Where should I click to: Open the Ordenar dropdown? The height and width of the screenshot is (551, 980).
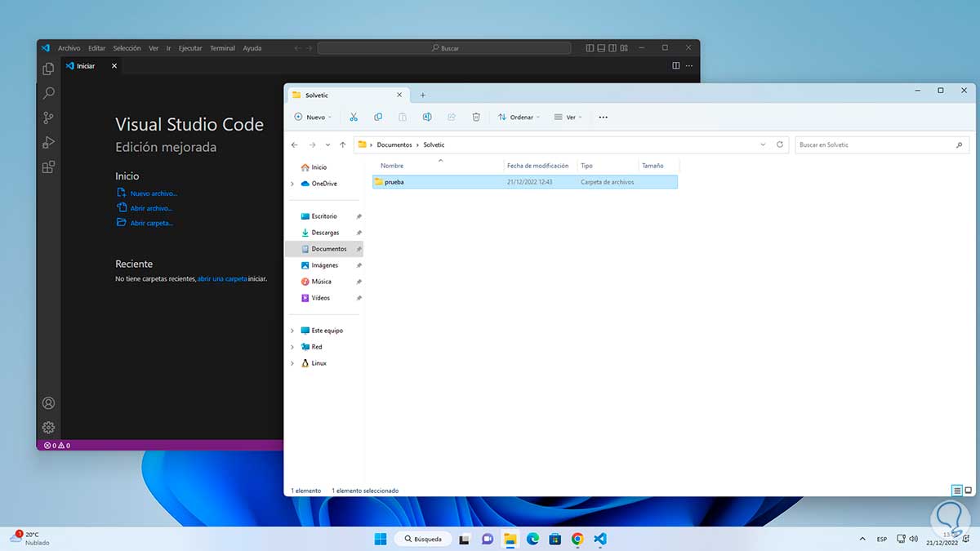point(519,118)
